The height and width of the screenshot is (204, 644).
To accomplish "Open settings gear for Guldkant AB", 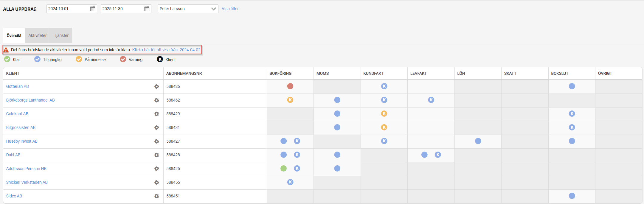I will (156, 114).
